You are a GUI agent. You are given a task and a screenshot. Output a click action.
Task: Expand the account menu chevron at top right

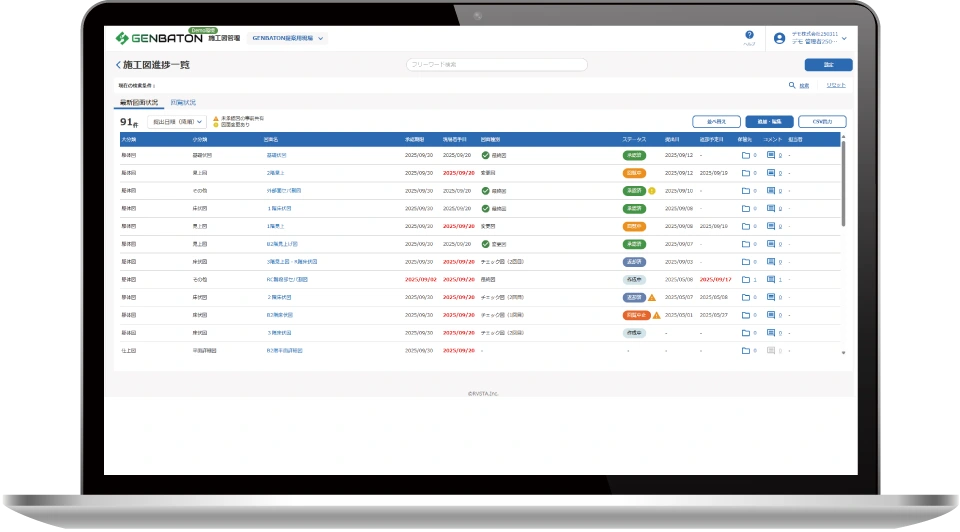point(844,38)
